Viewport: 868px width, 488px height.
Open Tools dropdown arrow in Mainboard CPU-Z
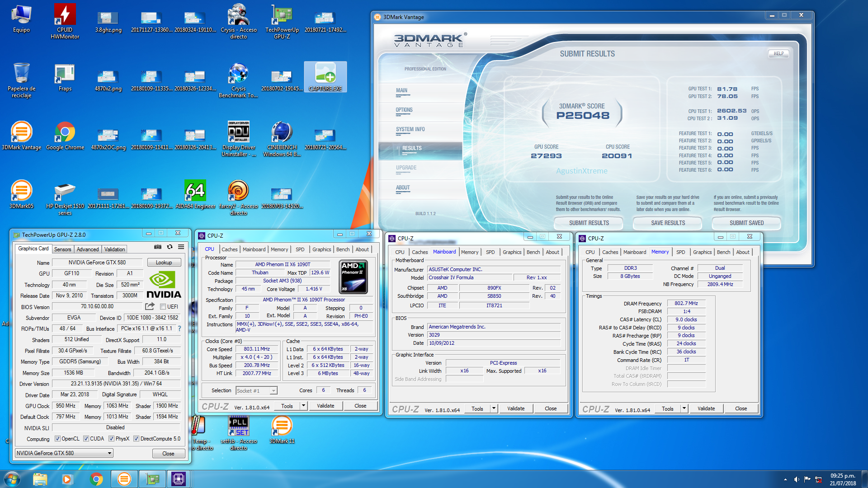[494, 408]
